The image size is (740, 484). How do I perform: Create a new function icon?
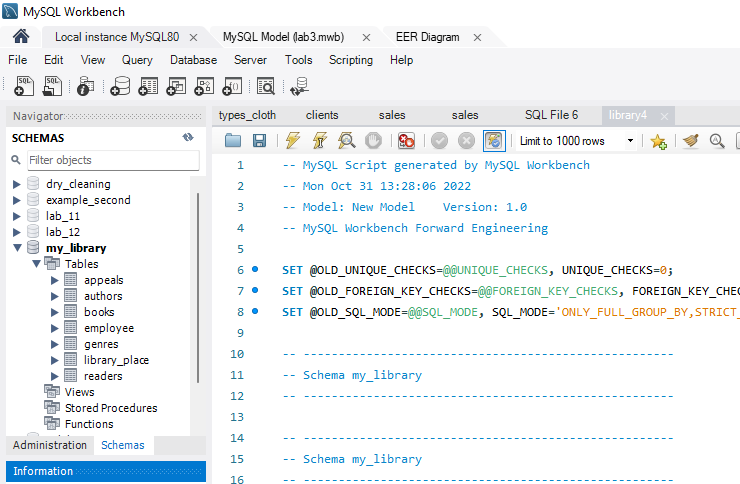232,86
